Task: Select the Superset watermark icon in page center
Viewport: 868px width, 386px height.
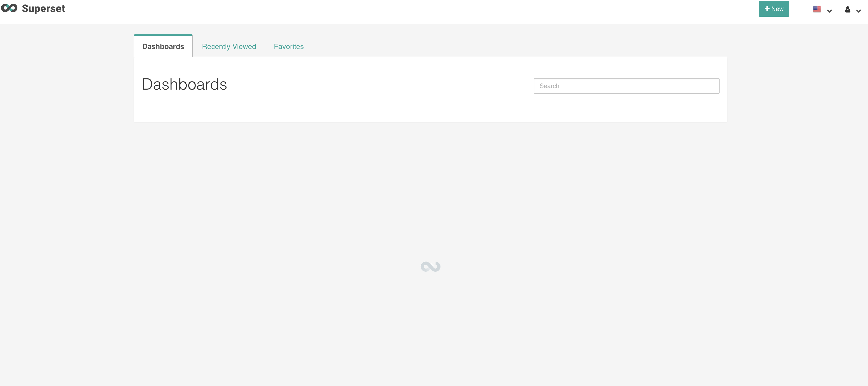Action: [430, 266]
